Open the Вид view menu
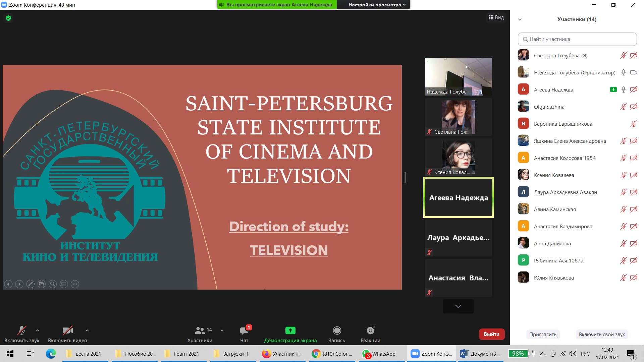 tap(496, 17)
